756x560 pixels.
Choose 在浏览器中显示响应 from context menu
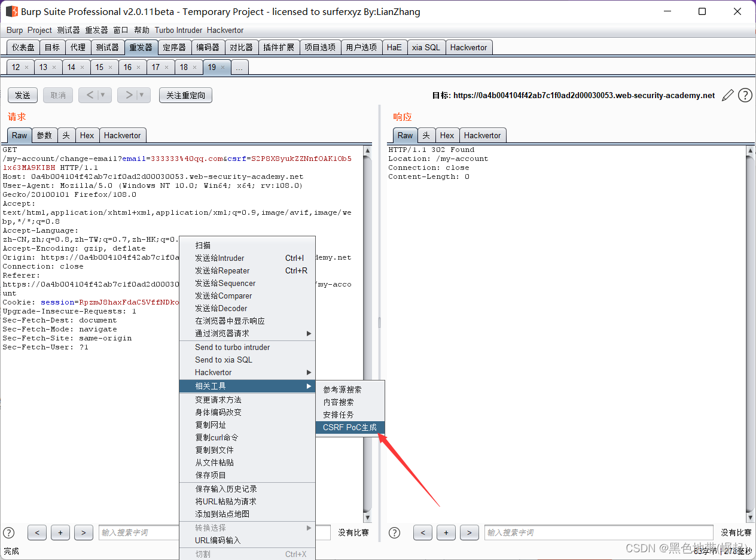pyautogui.click(x=247, y=321)
